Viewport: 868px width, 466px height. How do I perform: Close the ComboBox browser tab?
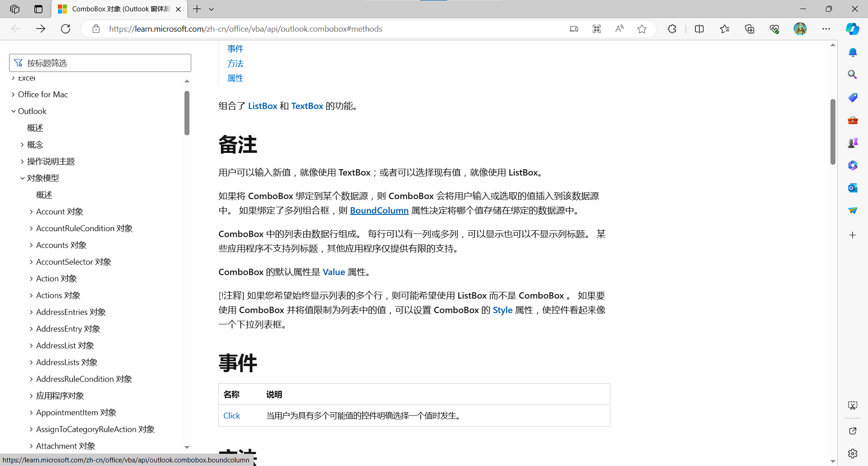(x=179, y=9)
